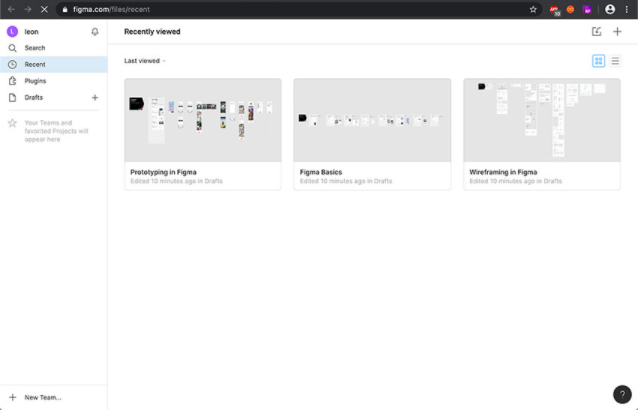Click the Search magnifier icon in sidebar
This screenshot has height=413, width=644.
pos(13,48)
